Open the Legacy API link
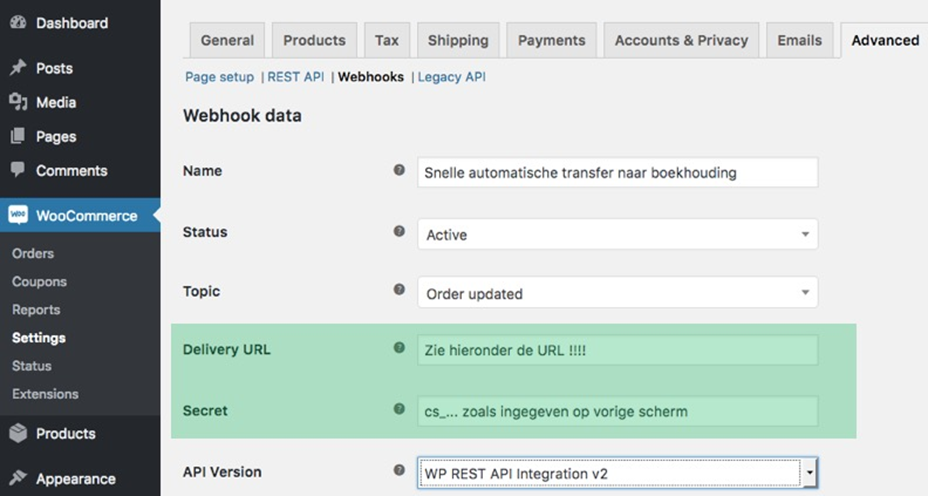Viewport: 928px width, 496px height. click(x=452, y=77)
